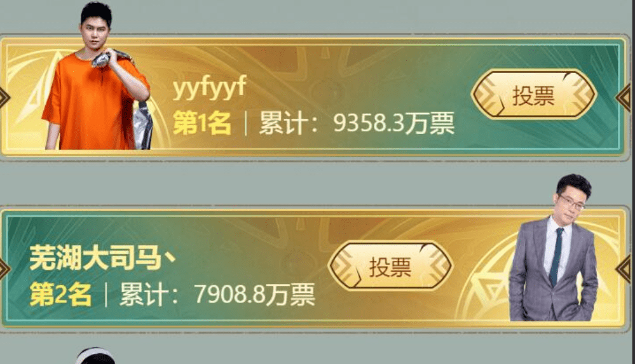Click the right diamond ornament on 大司马's banner

point(625,269)
